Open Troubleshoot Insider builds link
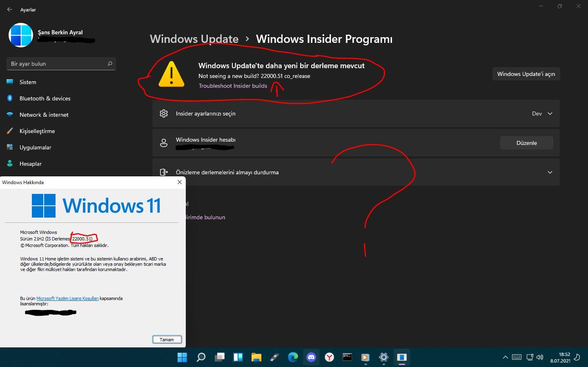588x367 pixels. pyautogui.click(x=233, y=86)
